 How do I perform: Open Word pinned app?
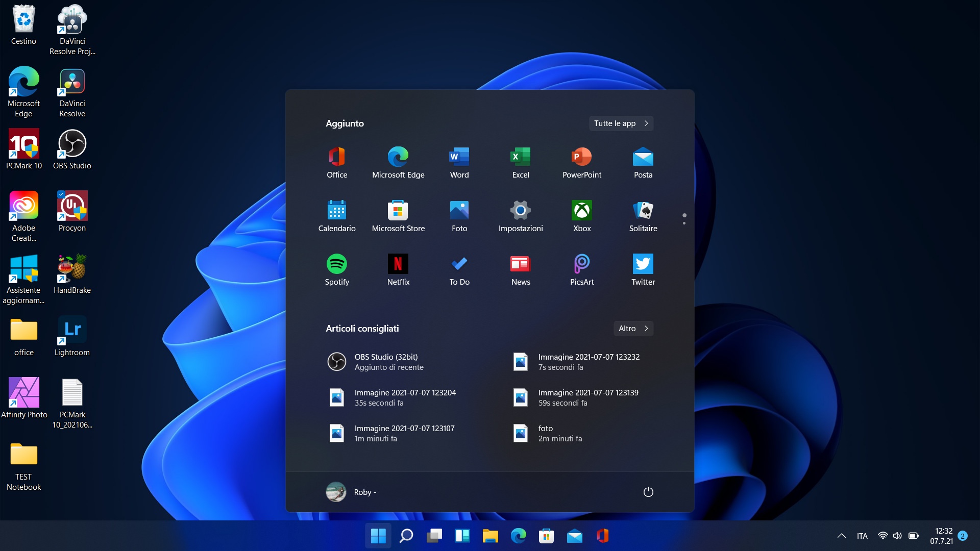click(459, 163)
